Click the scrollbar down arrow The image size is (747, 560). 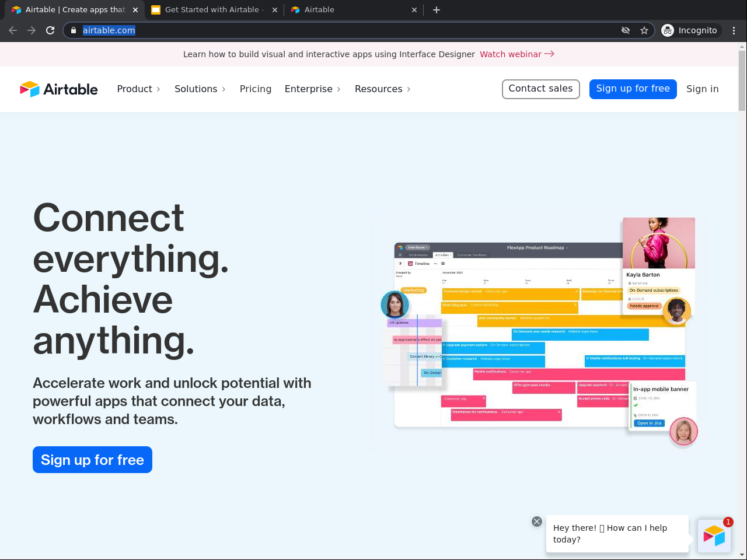pyautogui.click(x=742, y=555)
